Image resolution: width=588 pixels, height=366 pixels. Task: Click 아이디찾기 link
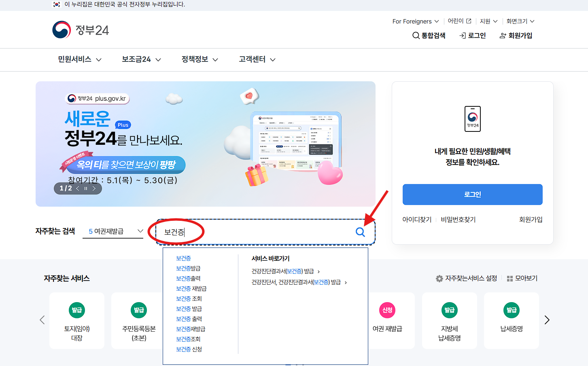pyautogui.click(x=417, y=220)
